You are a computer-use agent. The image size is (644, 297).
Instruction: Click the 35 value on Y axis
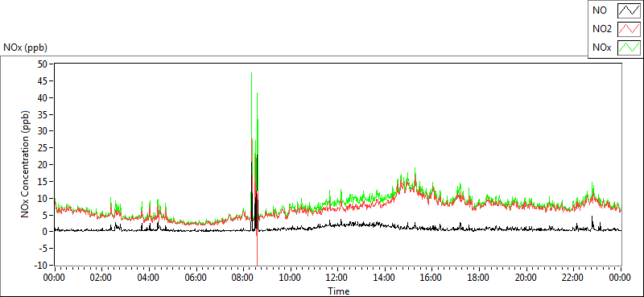42,114
